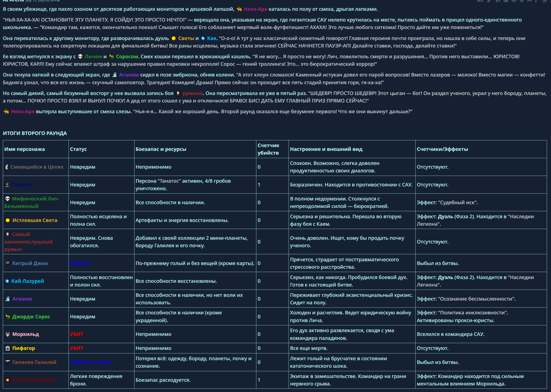Click the skull icon before Личем in paragraph

pyautogui.click(x=80, y=56)
